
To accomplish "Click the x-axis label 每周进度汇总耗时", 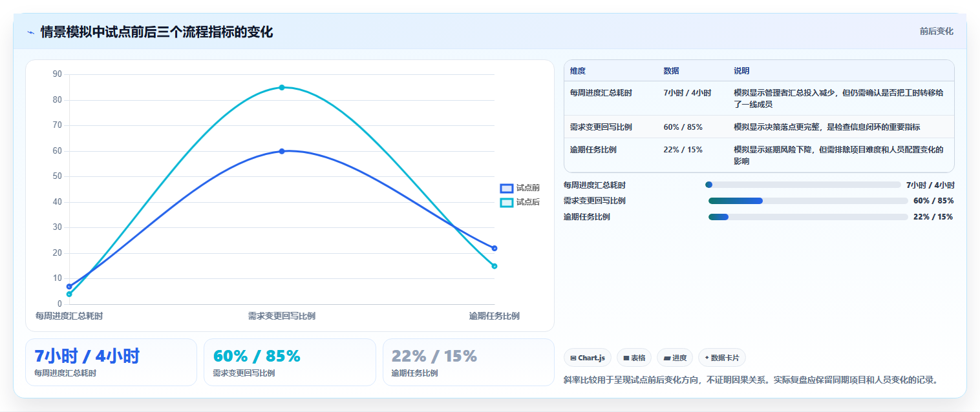I will (x=69, y=316).
